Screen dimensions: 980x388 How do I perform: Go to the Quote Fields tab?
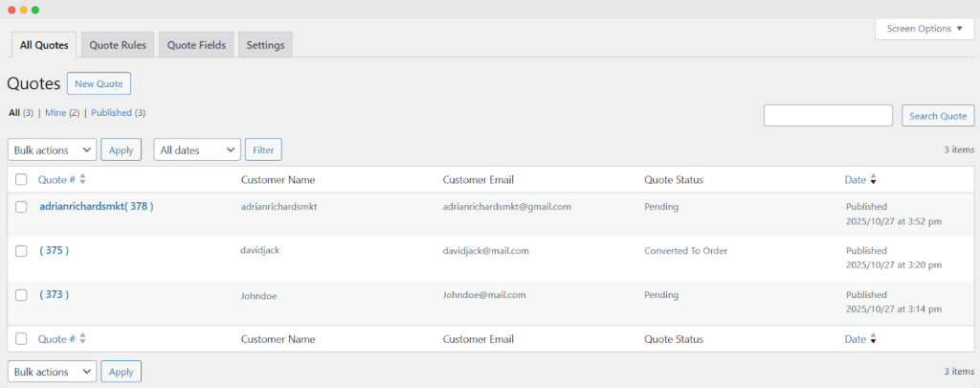point(196,45)
